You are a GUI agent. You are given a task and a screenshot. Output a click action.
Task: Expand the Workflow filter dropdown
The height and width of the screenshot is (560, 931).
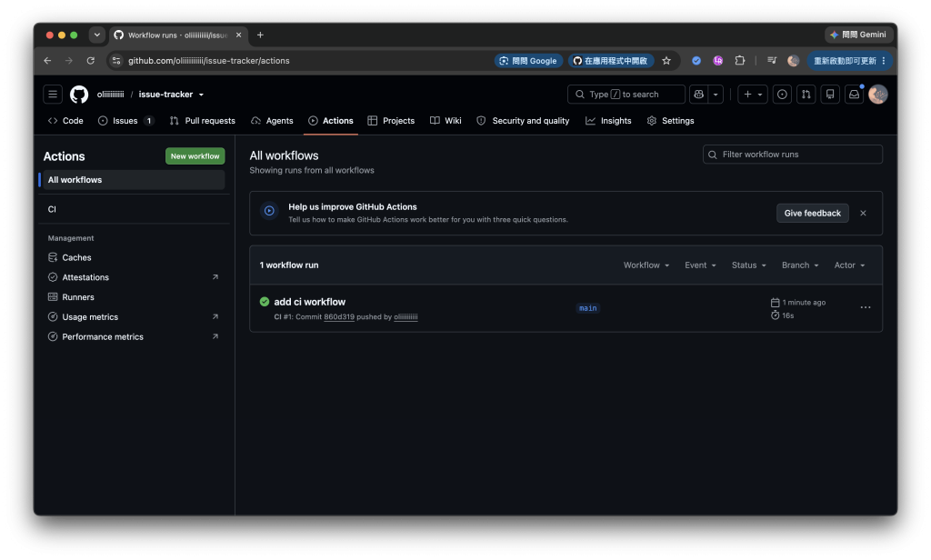[x=646, y=265]
